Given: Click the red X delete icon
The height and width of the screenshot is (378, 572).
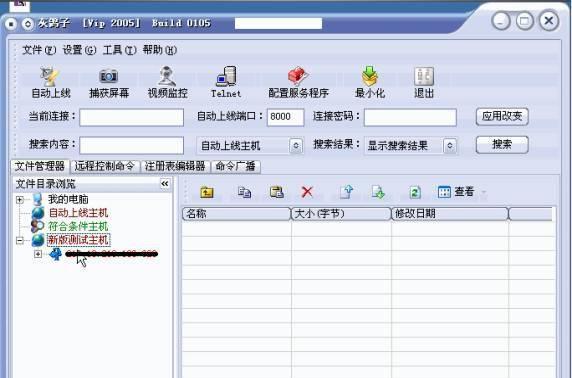Looking at the screenshot, I should coord(307,192).
